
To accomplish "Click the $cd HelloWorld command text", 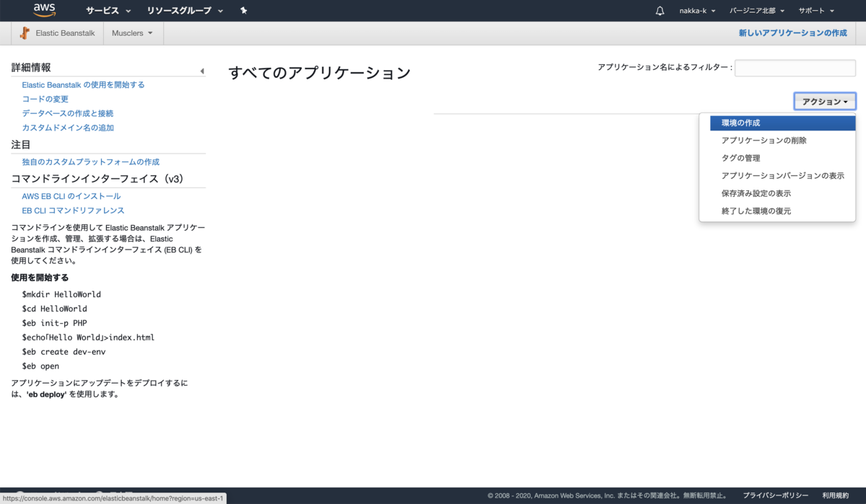I will 54,309.
